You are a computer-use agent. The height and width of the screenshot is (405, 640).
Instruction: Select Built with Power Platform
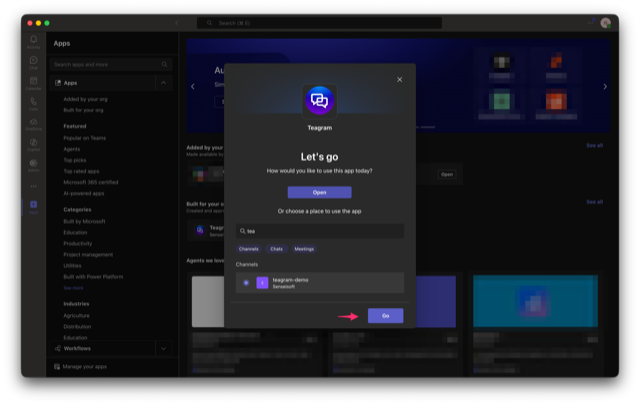[x=93, y=276]
